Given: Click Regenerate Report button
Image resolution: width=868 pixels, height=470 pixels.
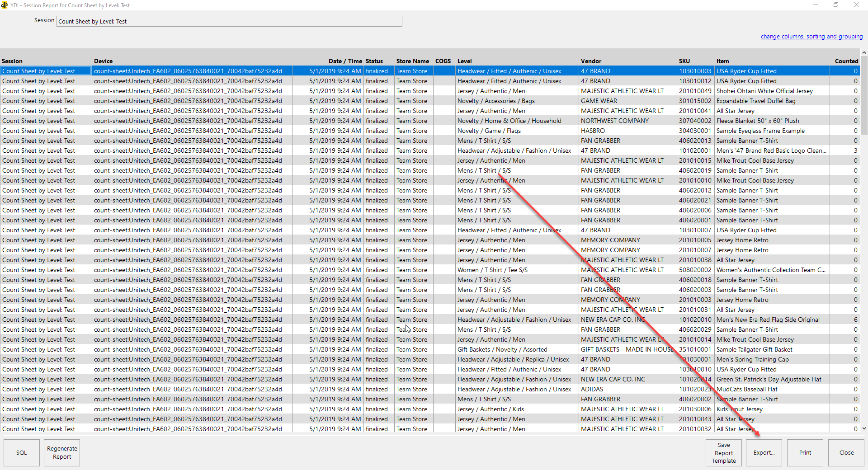Looking at the screenshot, I should coord(62,452).
